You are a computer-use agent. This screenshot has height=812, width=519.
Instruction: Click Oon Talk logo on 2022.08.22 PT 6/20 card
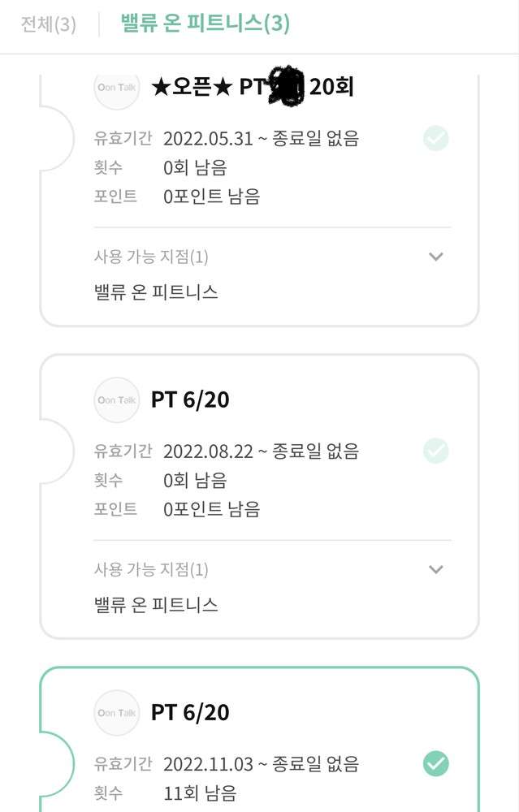point(117,400)
